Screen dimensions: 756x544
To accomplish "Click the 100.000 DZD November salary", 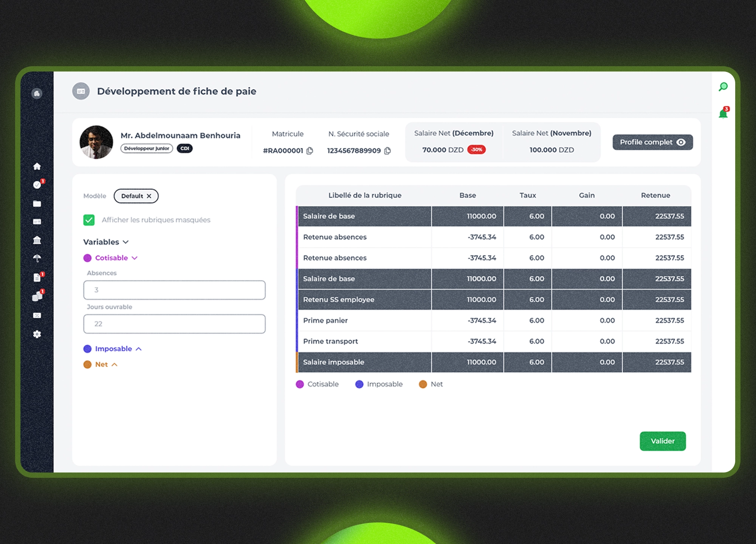I will 552,150.
